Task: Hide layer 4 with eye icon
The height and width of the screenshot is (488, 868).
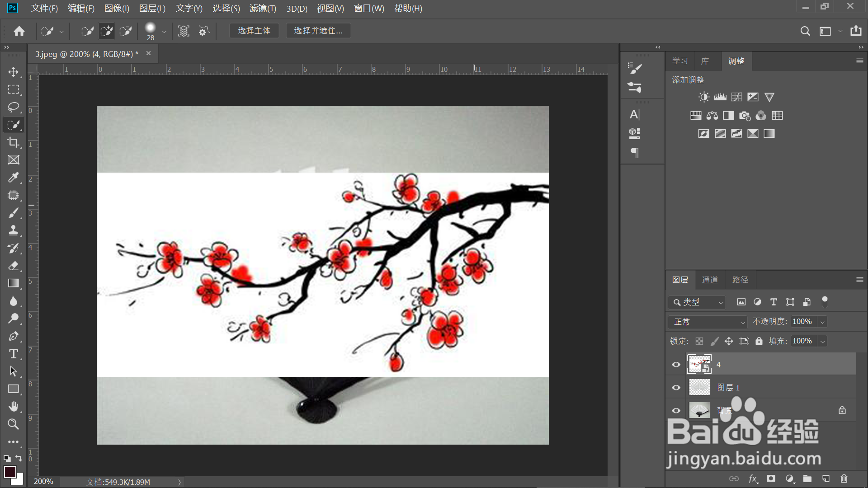Action: click(676, 365)
